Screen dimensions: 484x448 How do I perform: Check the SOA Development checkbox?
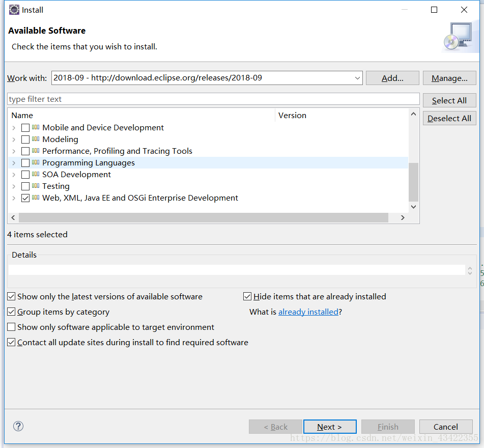tap(25, 175)
